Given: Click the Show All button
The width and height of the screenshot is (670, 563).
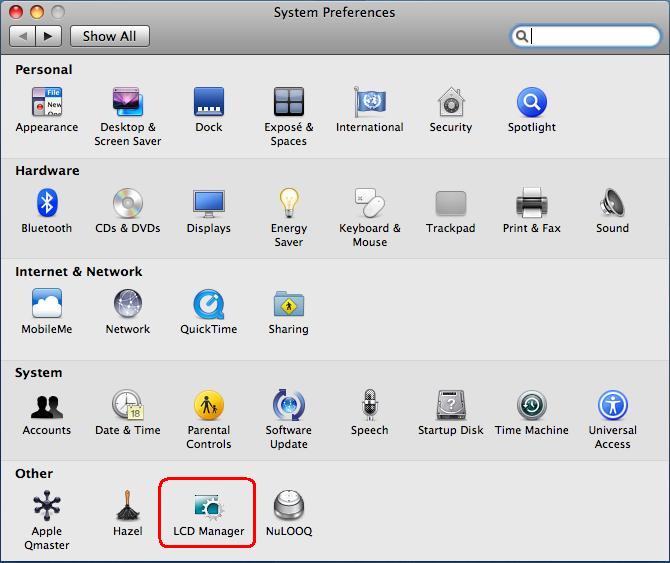Looking at the screenshot, I should (x=110, y=36).
